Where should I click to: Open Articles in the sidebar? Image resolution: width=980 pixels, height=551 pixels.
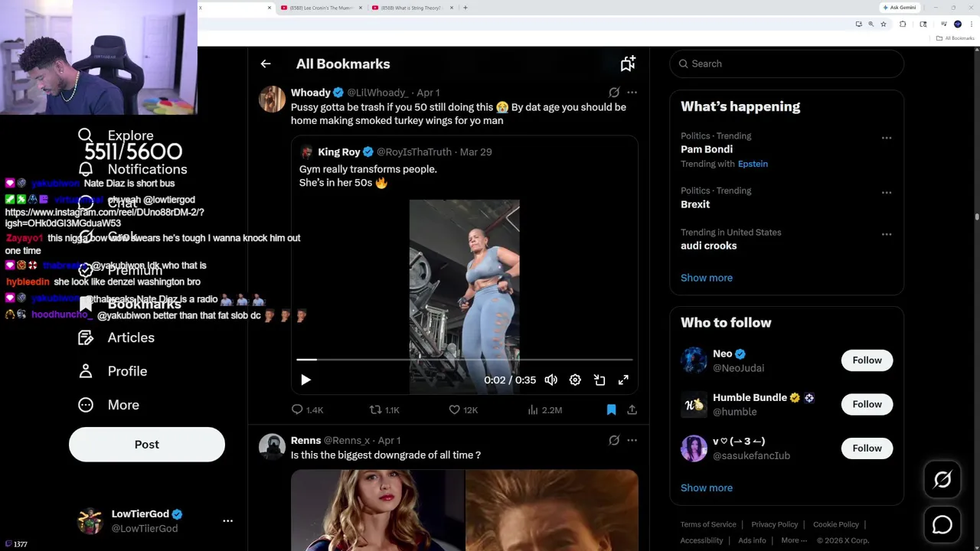point(130,337)
